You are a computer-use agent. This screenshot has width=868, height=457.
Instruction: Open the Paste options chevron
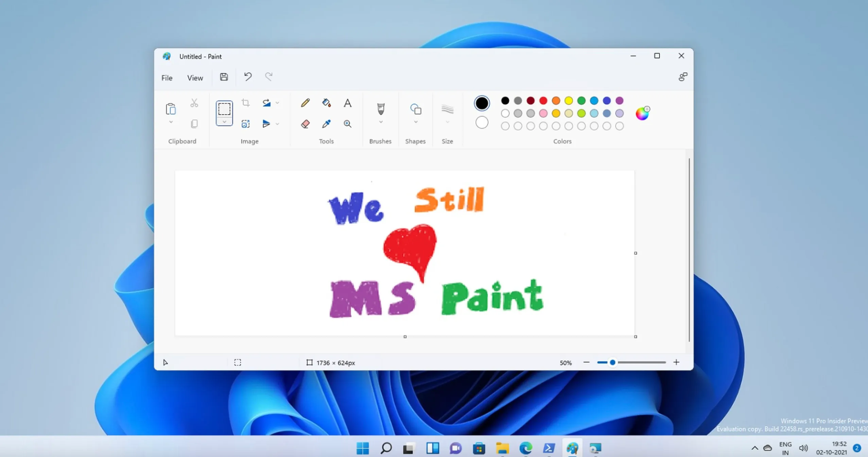click(x=171, y=122)
